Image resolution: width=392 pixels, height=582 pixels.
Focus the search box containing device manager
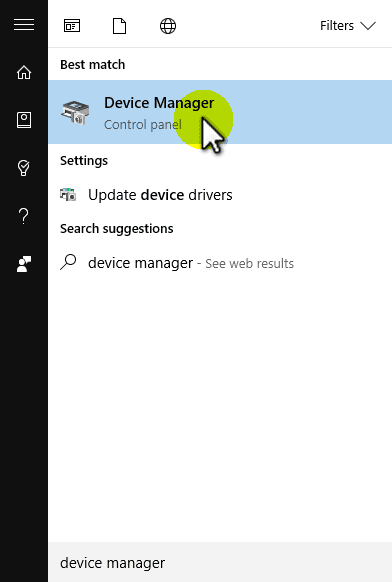220,562
